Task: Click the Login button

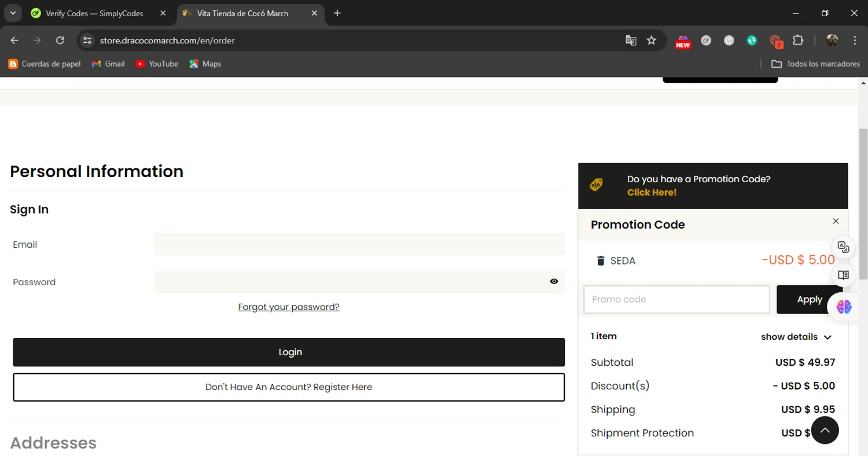Action: (x=289, y=352)
